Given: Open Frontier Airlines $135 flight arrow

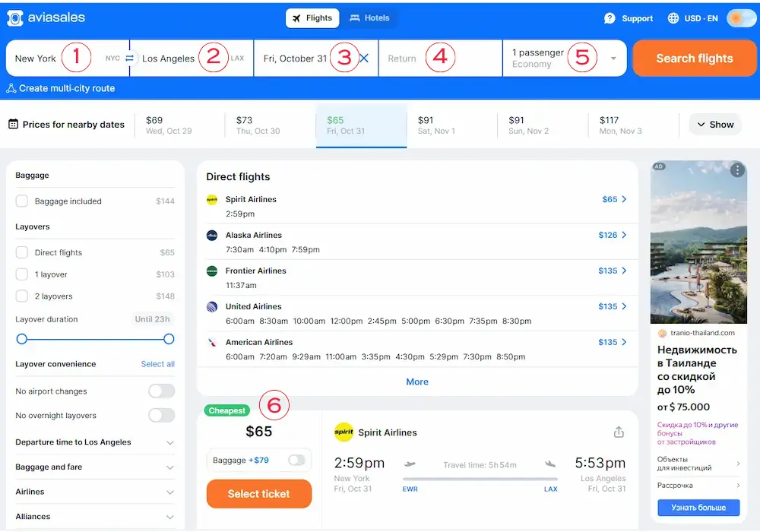Looking at the screenshot, I should click(x=624, y=271).
